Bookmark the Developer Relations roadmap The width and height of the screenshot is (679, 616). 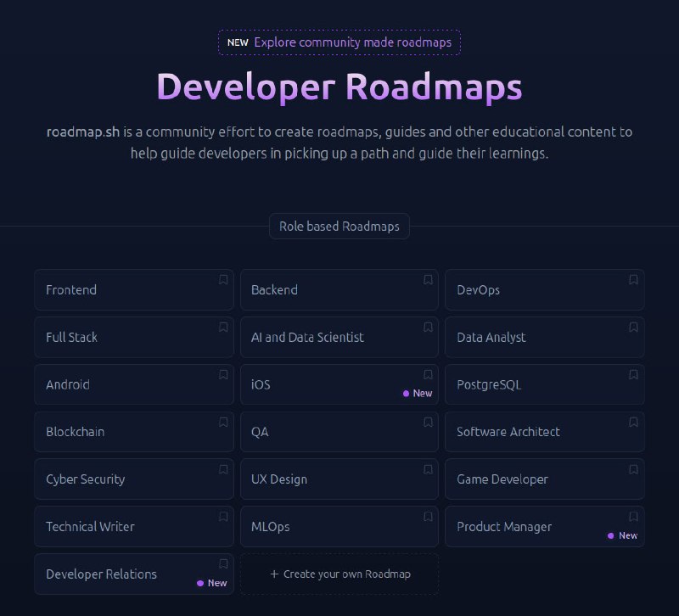pyautogui.click(x=223, y=563)
